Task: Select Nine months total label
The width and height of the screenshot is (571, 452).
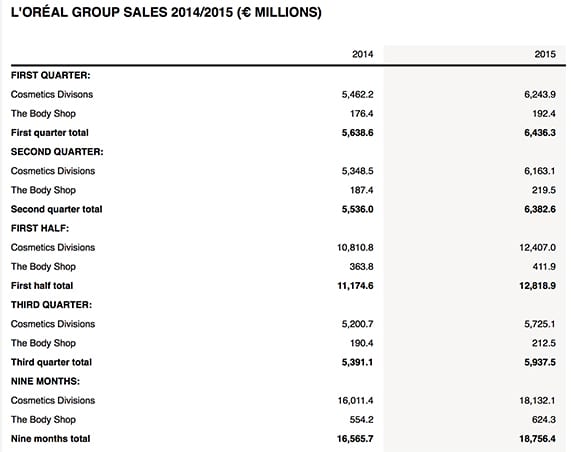Action: [50, 439]
